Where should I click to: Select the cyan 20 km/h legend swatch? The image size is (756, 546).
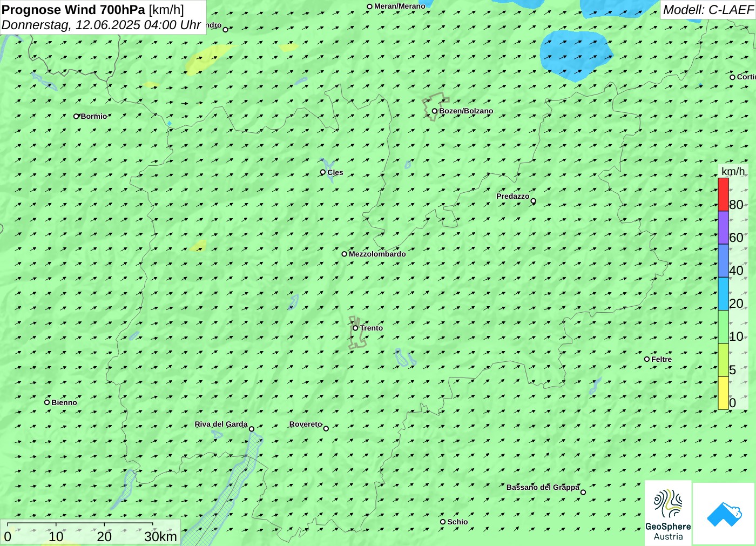[x=723, y=294]
